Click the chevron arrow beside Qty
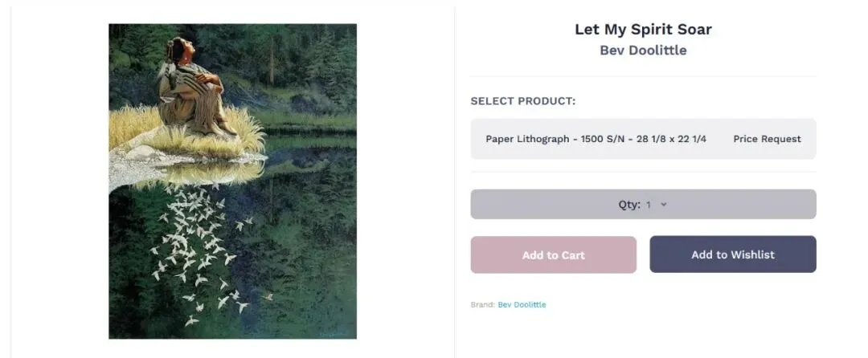 coord(663,205)
